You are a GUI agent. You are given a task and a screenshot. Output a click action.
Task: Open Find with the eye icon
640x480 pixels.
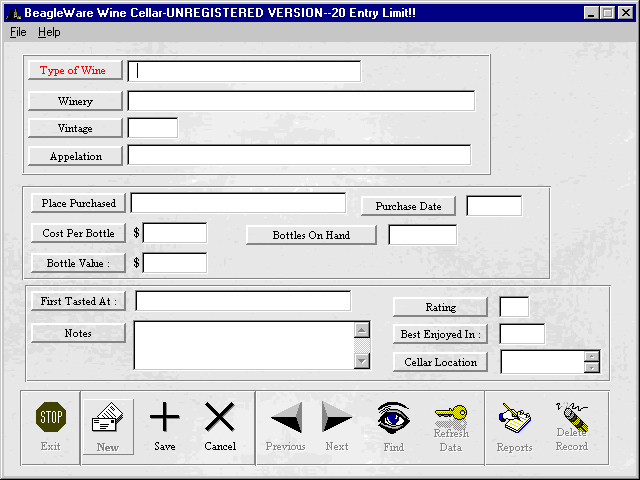click(x=394, y=418)
